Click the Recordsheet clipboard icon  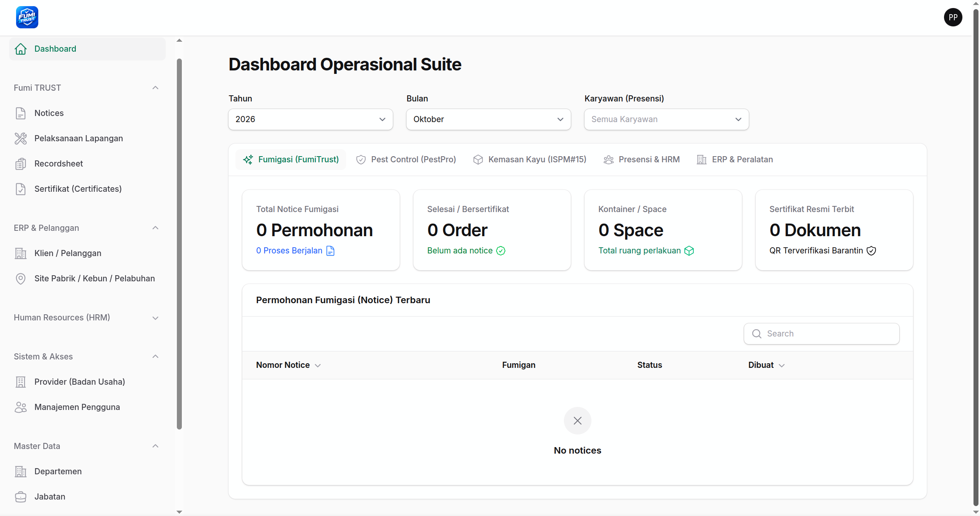(x=21, y=164)
